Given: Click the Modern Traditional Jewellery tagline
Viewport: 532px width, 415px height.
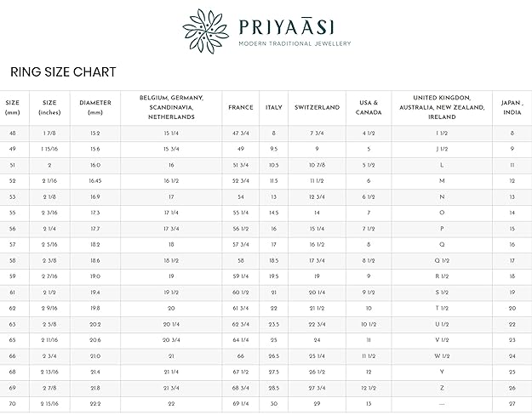Looking at the screenshot, I should (295, 43).
